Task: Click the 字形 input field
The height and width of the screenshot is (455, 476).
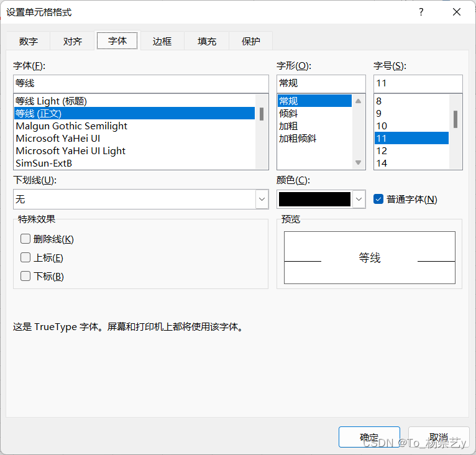Action: [x=321, y=83]
